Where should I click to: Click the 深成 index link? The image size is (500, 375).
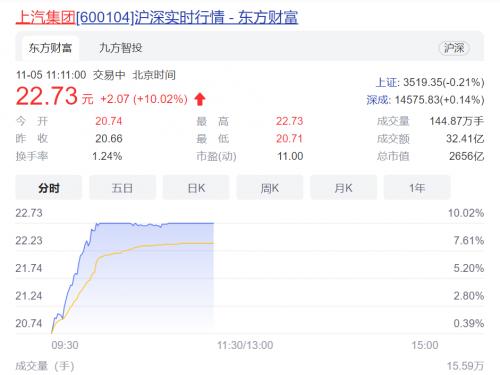click(378, 100)
